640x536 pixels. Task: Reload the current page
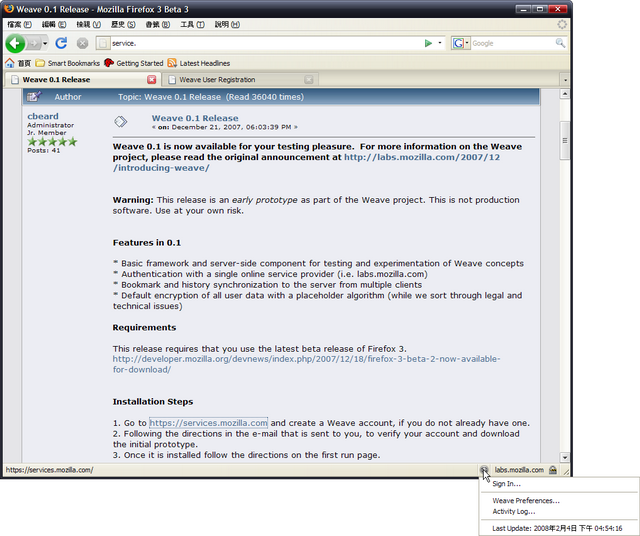pos(61,43)
